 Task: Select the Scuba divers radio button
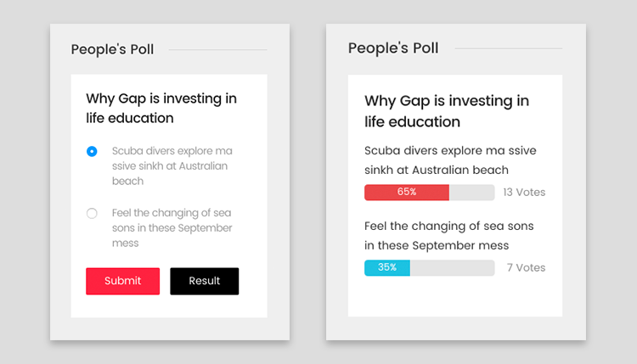[x=92, y=151]
